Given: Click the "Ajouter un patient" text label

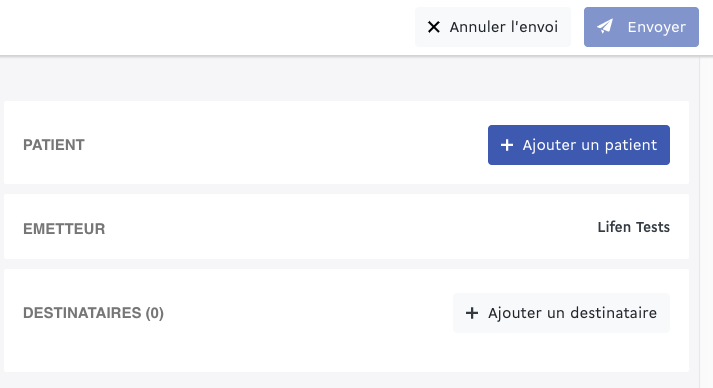Looking at the screenshot, I should pos(590,145).
